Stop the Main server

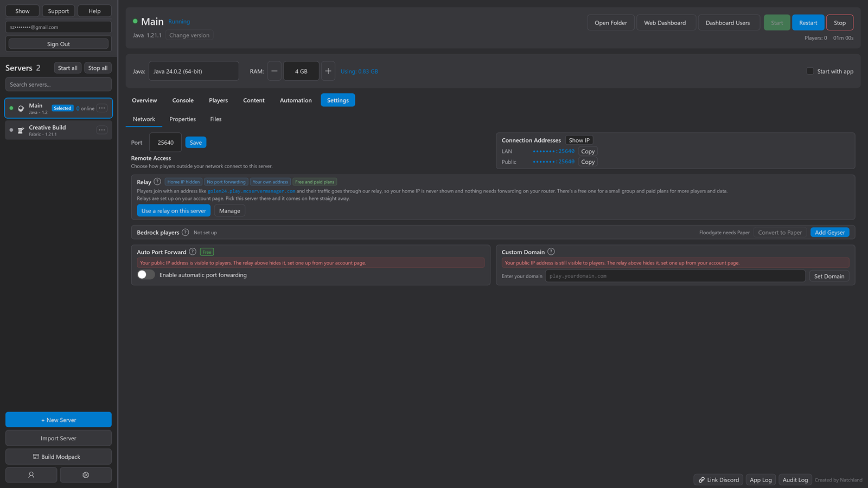840,23
